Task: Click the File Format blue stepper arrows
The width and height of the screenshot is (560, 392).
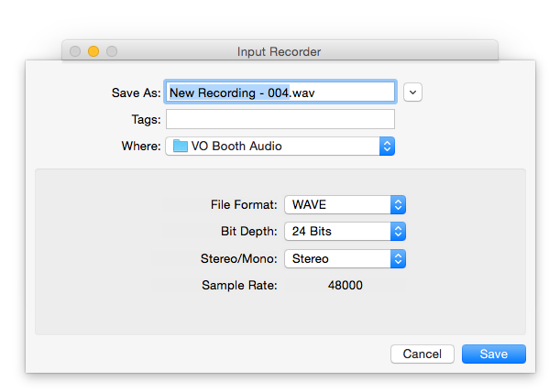Action: (x=398, y=204)
